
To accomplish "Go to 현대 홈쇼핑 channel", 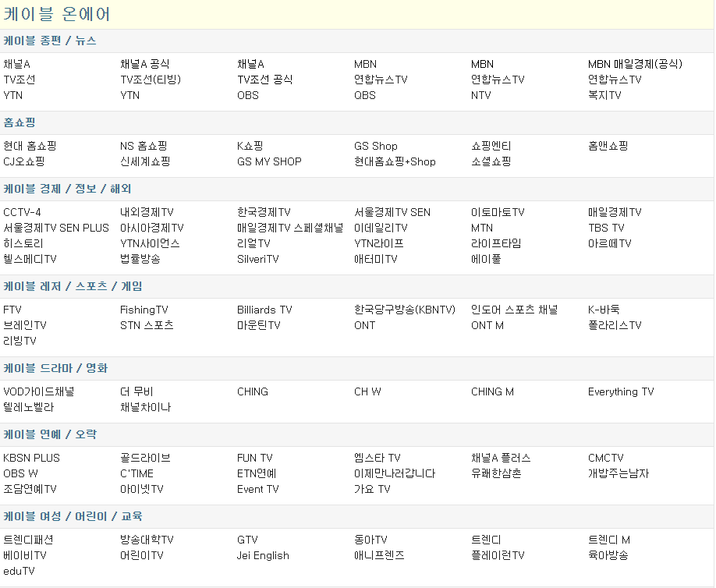I will pos(30,146).
